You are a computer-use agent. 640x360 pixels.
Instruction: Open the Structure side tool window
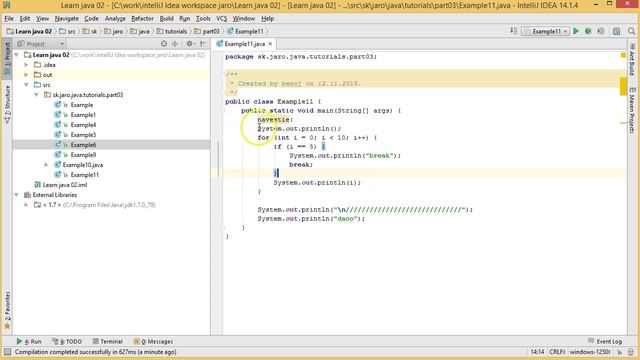tap(7, 104)
